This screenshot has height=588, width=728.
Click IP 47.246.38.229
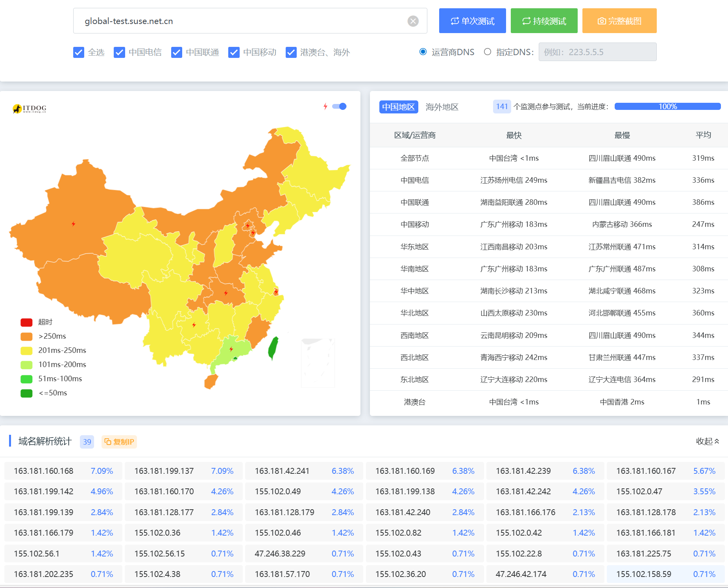tap(280, 554)
